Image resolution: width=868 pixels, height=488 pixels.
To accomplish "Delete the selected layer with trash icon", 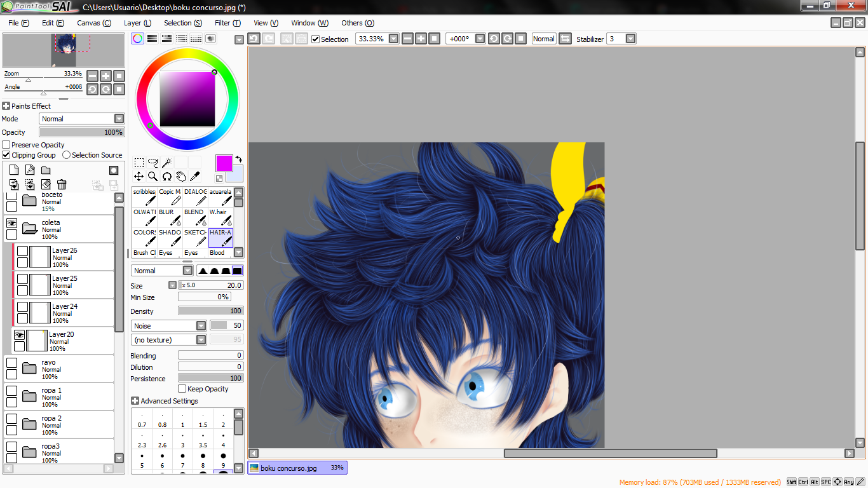I will [62, 184].
